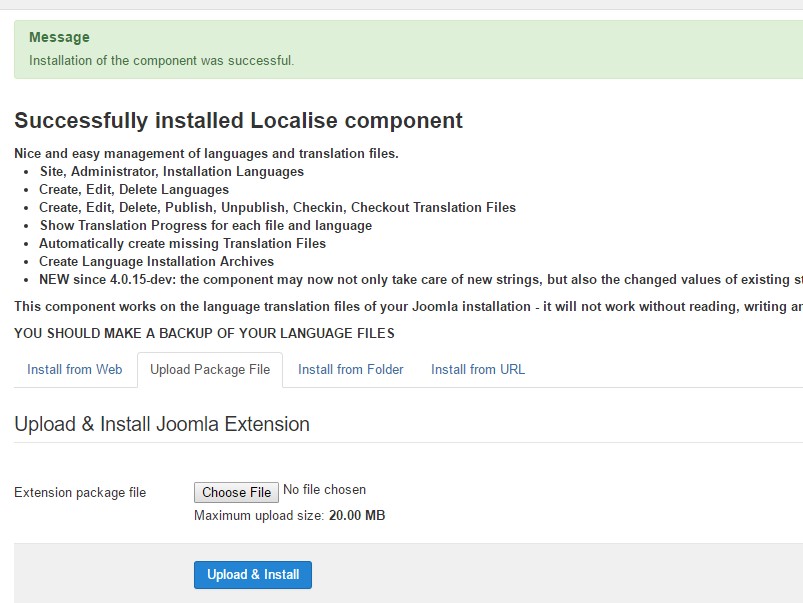Click the 'This component works on the language' paragraph
Screen dimensions: 803x603
point(409,307)
